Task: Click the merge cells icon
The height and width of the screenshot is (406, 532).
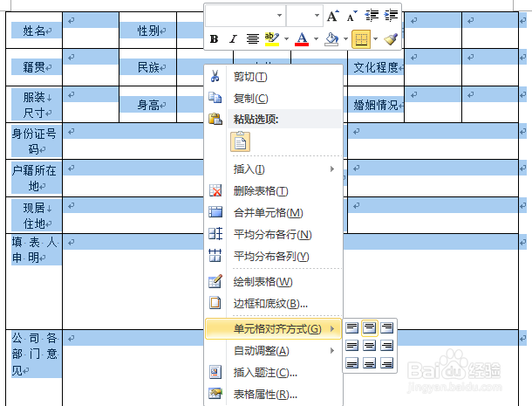Action: pos(215,212)
